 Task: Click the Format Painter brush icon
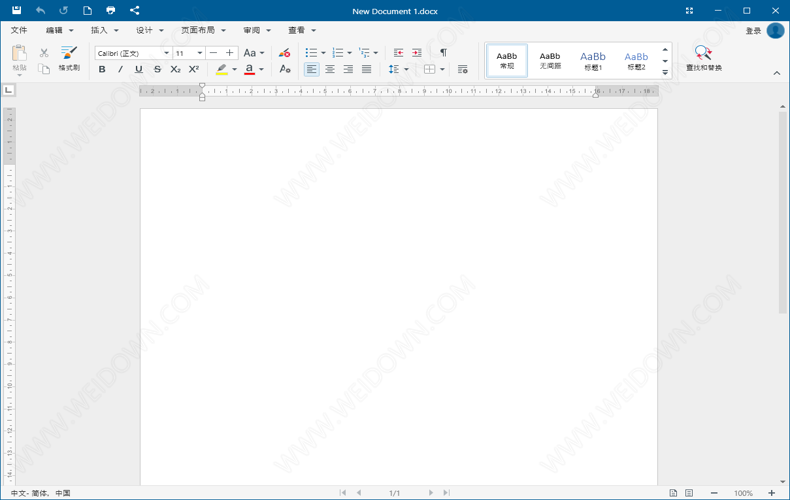pyautogui.click(x=68, y=54)
